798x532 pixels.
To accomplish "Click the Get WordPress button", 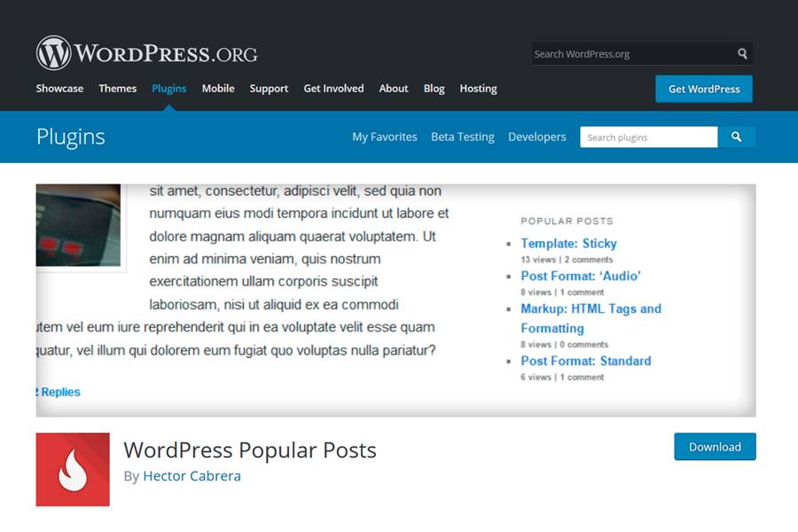I will (x=704, y=89).
